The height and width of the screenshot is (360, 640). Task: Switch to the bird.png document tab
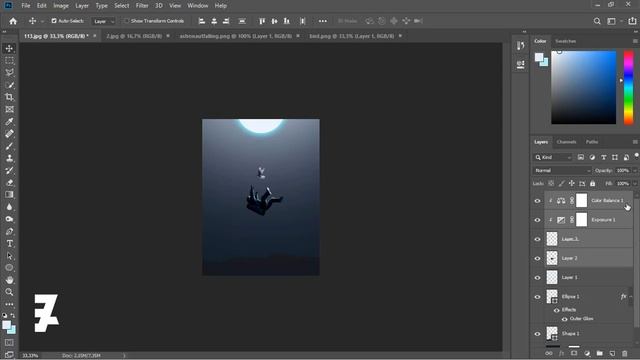pyautogui.click(x=351, y=36)
